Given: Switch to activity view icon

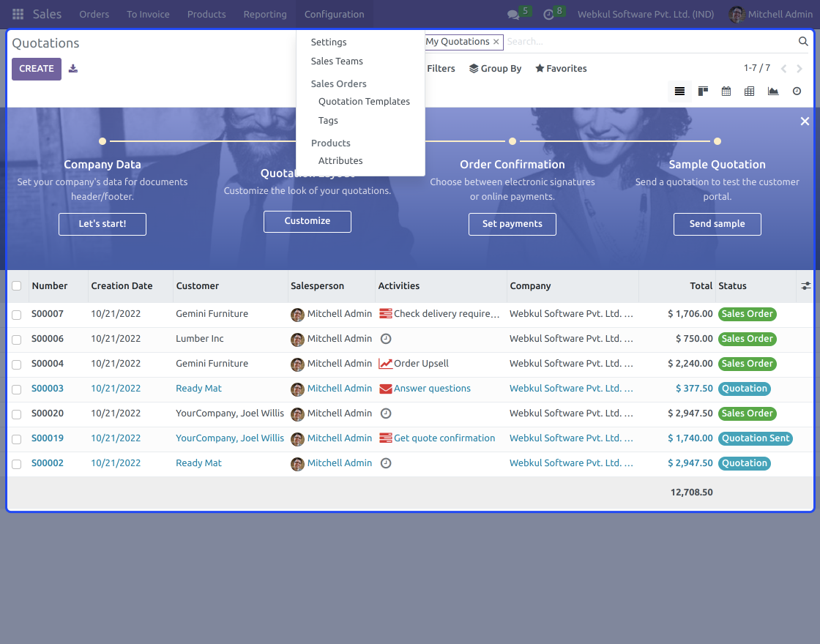Looking at the screenshot, I should tap(797, 91).
